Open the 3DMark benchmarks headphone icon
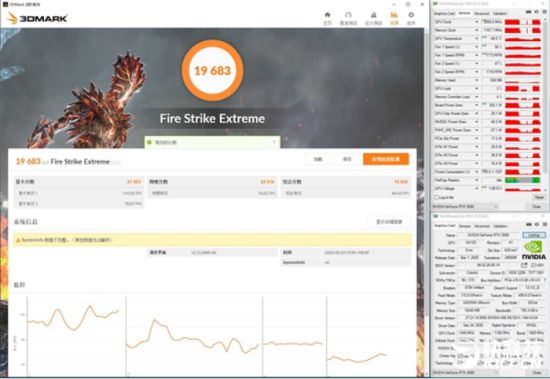The width and height of the screenshot is (550, 379). (x=348, y=15)
